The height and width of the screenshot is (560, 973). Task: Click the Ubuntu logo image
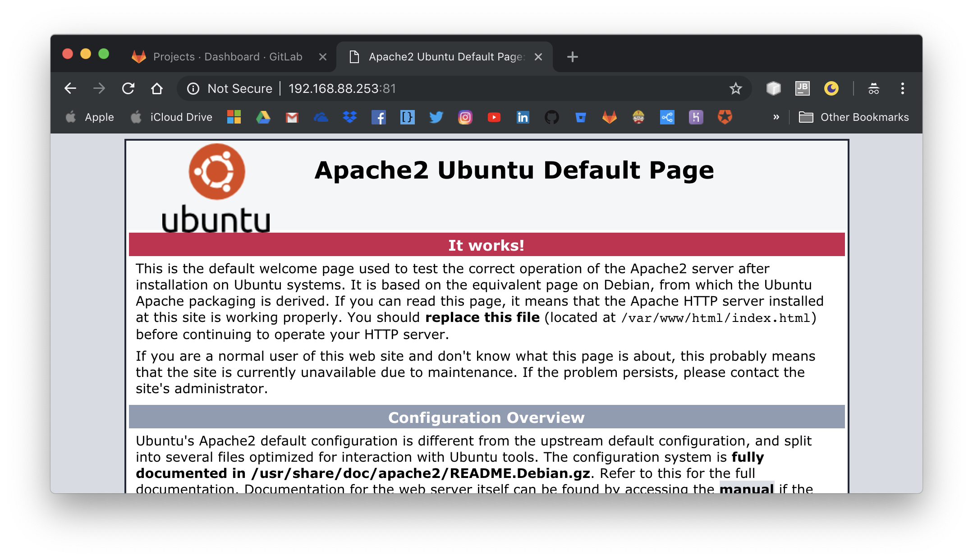[x=216, y=188]
